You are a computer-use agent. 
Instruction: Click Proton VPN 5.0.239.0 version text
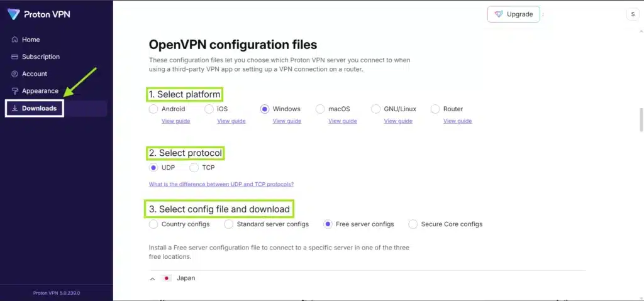coord(56,293)
